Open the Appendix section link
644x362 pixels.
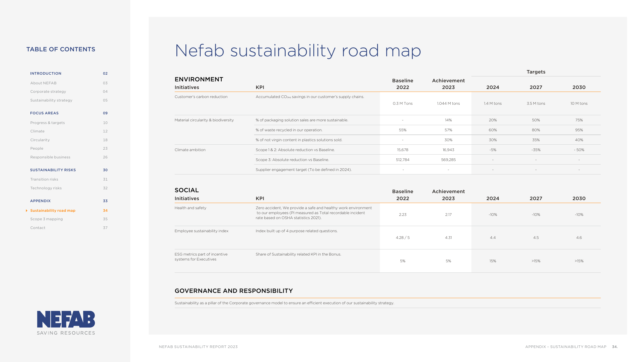[40, 201]
